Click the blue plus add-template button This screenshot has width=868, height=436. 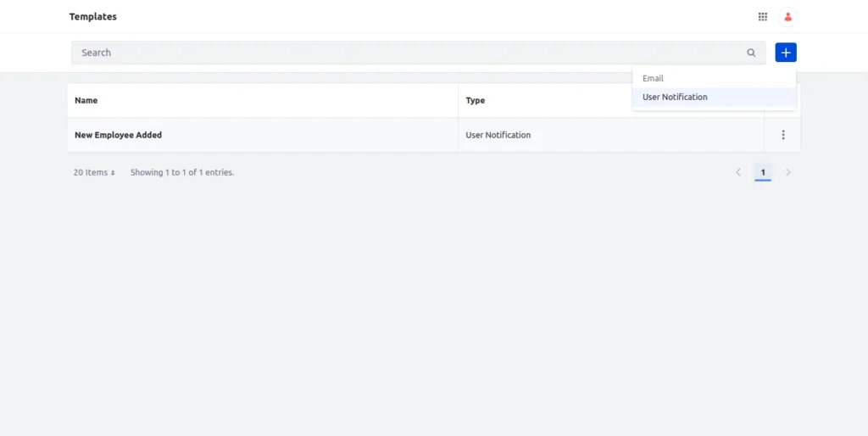click(786, 53)
